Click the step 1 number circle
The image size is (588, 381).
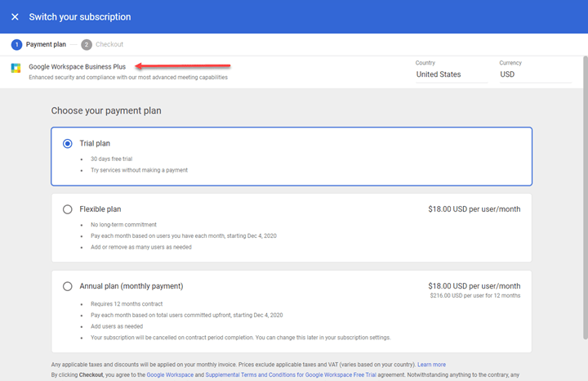pyautogui.click(x=16, y=44)
